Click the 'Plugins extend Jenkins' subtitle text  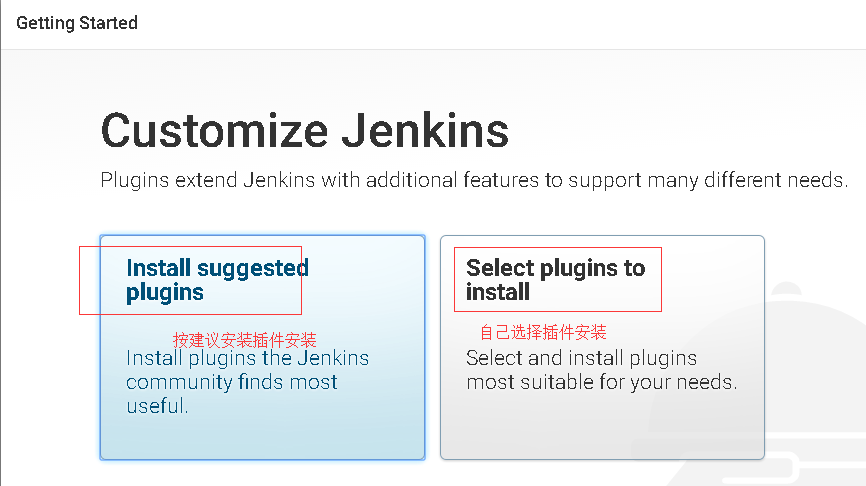pyautogui.click(x=474, y=181)
